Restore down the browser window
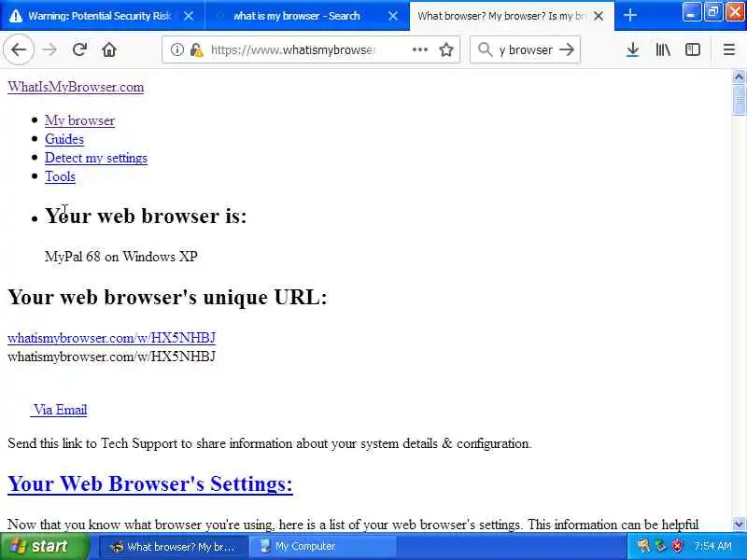The height and width of the screenshot is (560, 747). pyautogui.click(x=712, y=12)
